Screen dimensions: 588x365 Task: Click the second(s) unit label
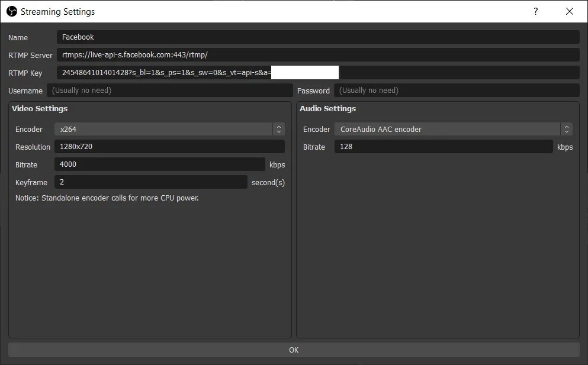268,182
